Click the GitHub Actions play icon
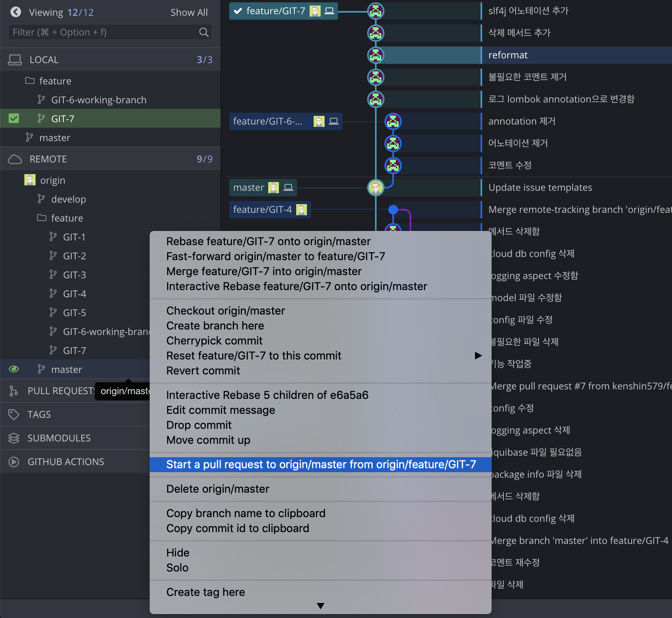 pyautogui.click(x=14, y=462)
